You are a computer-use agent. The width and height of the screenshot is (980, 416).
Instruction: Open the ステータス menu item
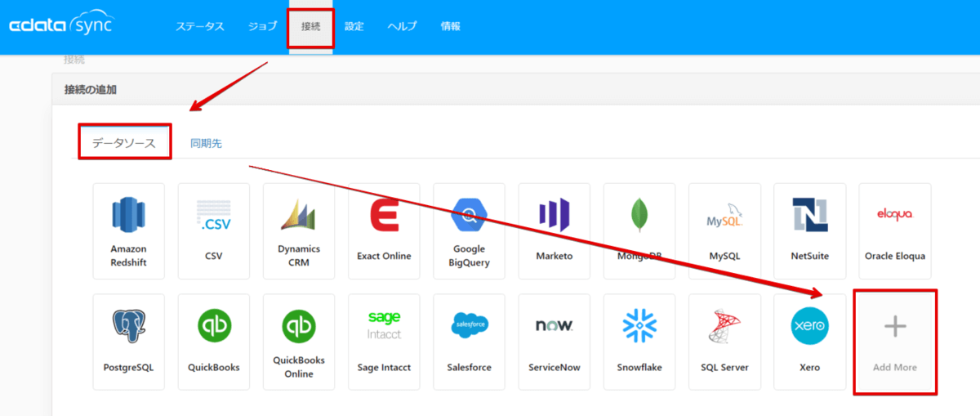pyautogui.click(x=200, y=26)
